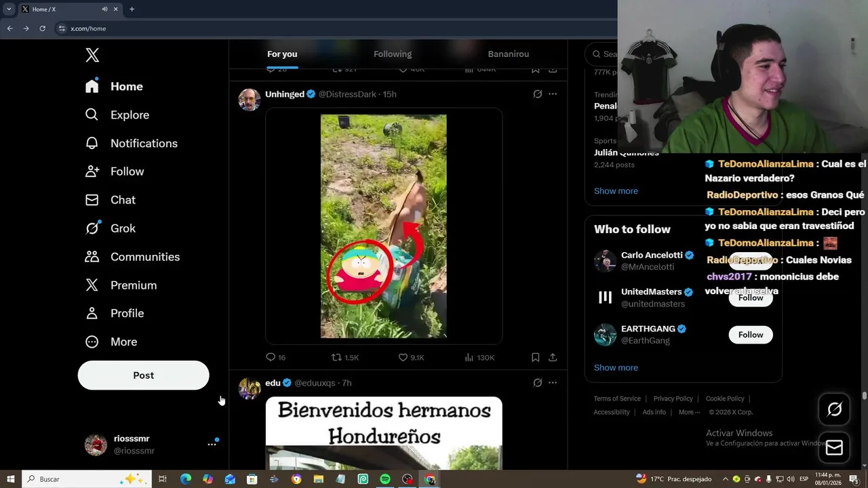Open the Unhinged display name link

[x=285, y=94]
